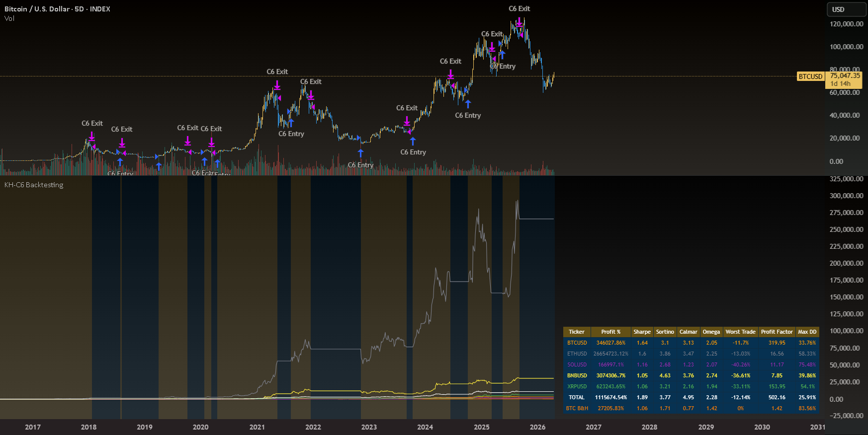Select the Vol indicator label

click(9, 18)
